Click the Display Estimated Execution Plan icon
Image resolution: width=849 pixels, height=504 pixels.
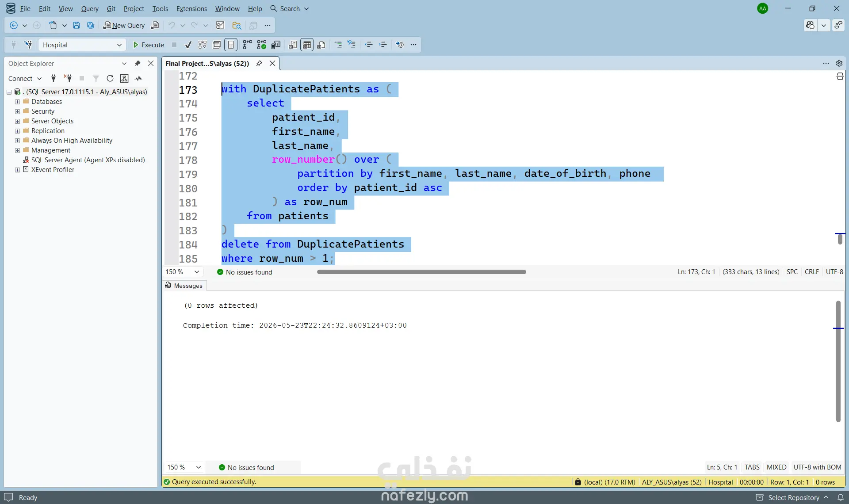coord(203,45)
